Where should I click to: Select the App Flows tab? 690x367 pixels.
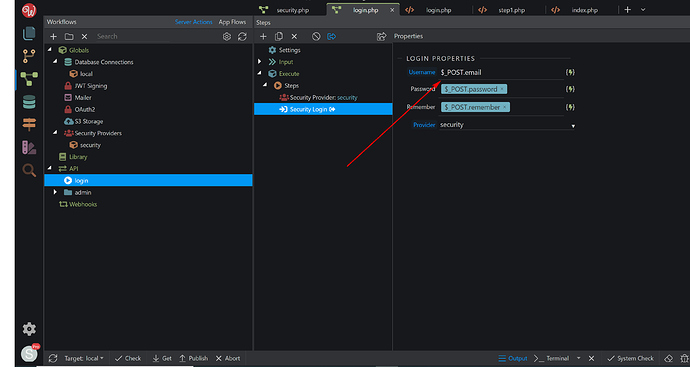(232, 22)
